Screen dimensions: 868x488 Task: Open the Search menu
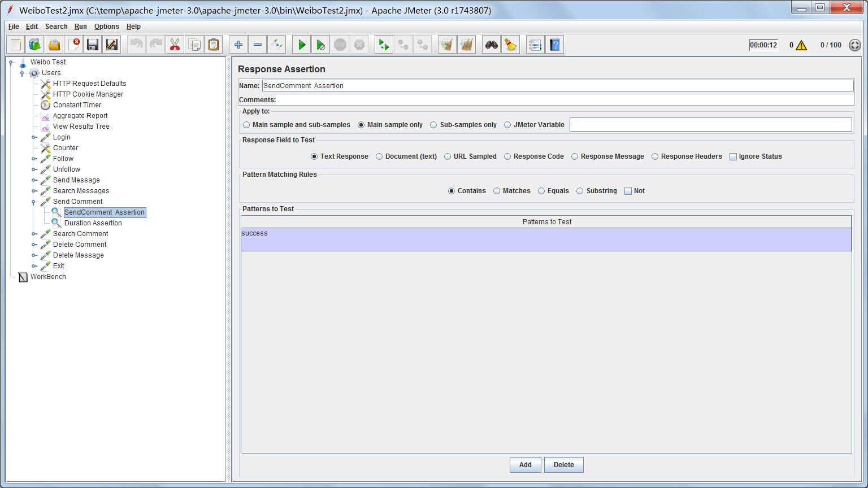click(56, 27)
